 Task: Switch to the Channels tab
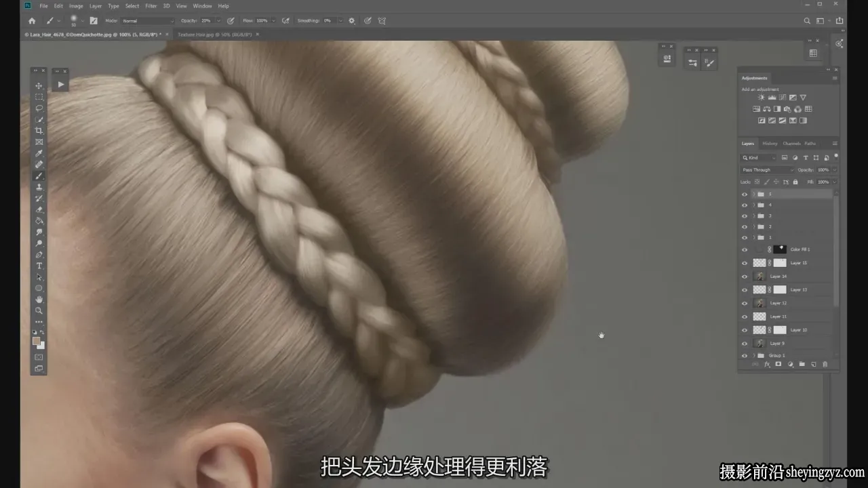[791, 144]
